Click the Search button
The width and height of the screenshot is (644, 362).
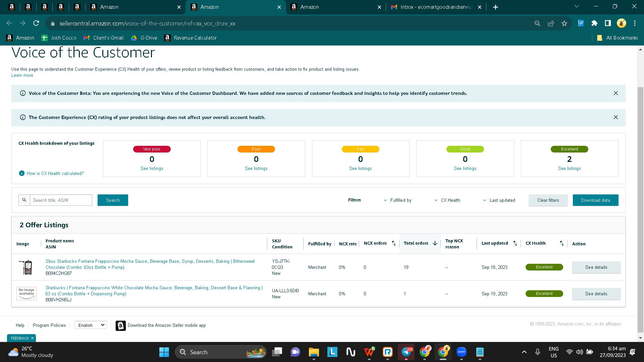coord(113,200)
